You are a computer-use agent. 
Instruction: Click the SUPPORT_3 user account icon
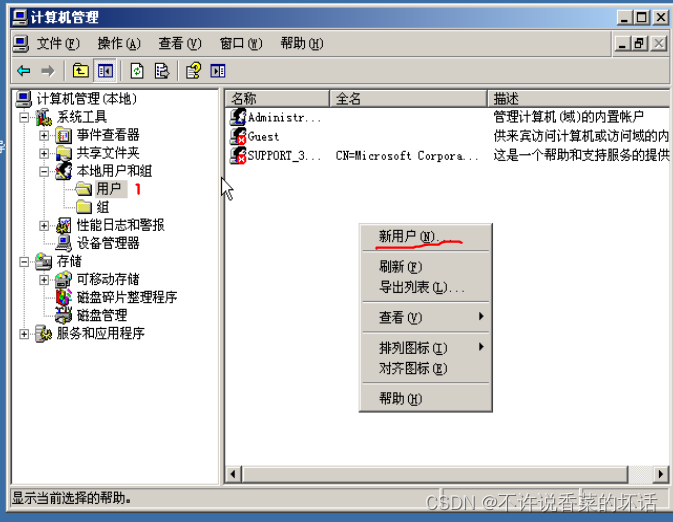(x=238, y=155)
